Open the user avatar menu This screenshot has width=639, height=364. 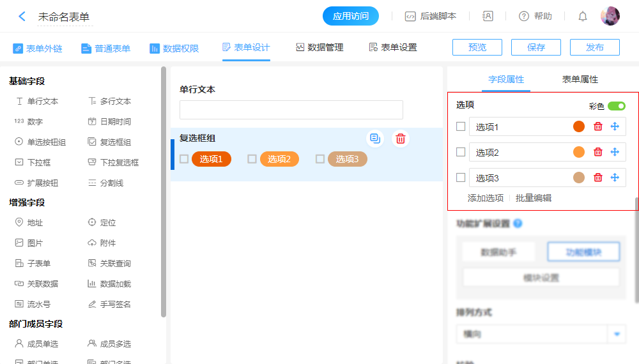click(x=610, y=17)
